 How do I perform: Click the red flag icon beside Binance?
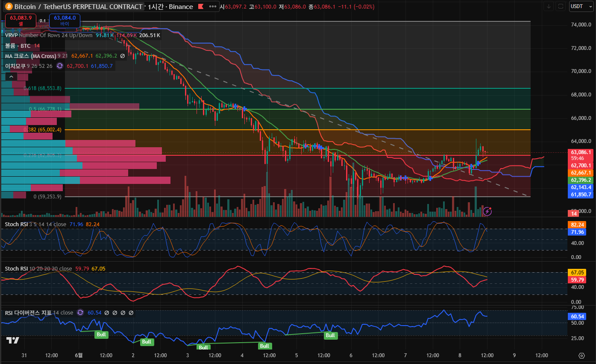pos(200,7)
